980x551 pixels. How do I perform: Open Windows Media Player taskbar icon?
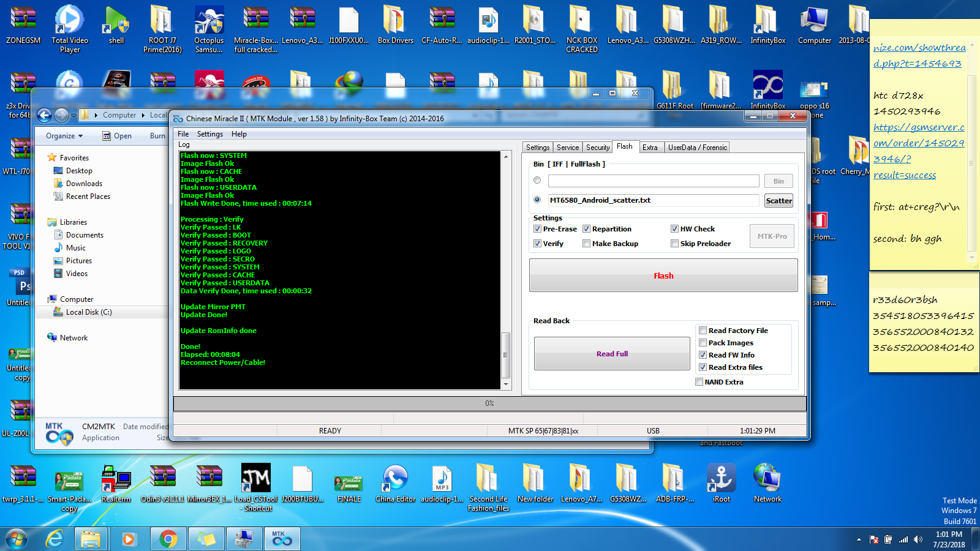[129, 539]
